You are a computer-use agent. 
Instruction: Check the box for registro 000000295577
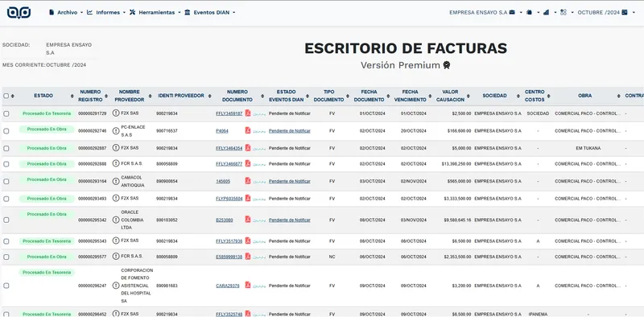tap(6, 257)
